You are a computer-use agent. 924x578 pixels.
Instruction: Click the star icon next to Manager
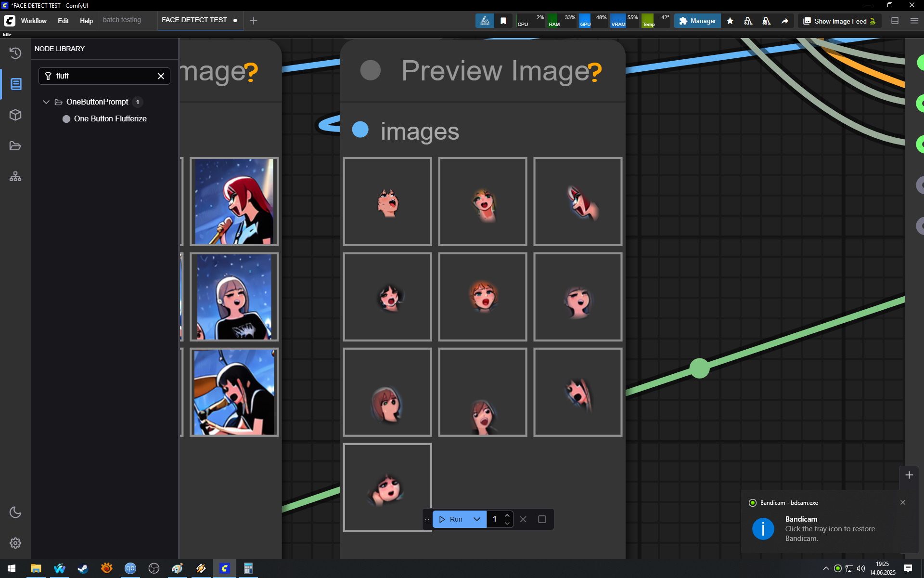pyautogui.click(x=730, y=21)
